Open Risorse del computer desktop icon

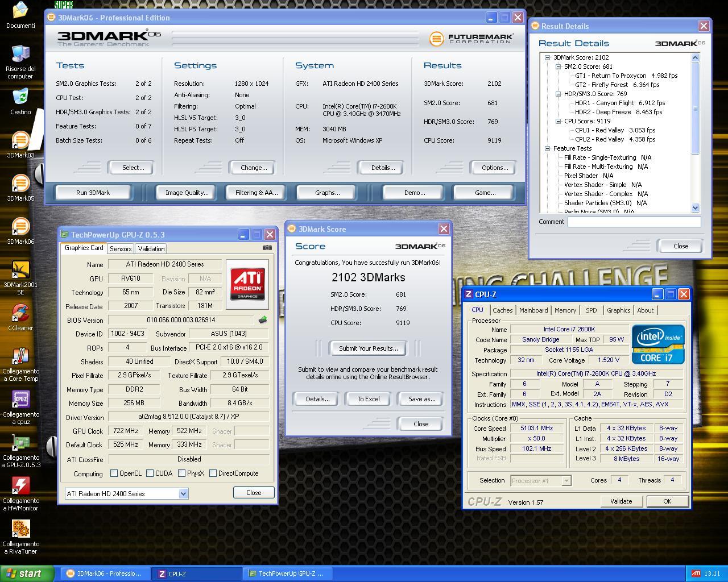pos(20,62)
